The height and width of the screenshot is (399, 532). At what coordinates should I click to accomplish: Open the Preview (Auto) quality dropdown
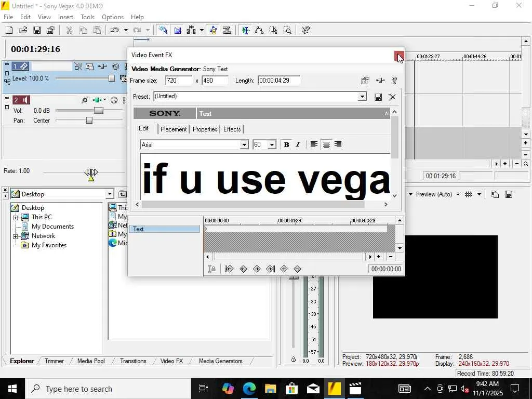tap(458, 194)
